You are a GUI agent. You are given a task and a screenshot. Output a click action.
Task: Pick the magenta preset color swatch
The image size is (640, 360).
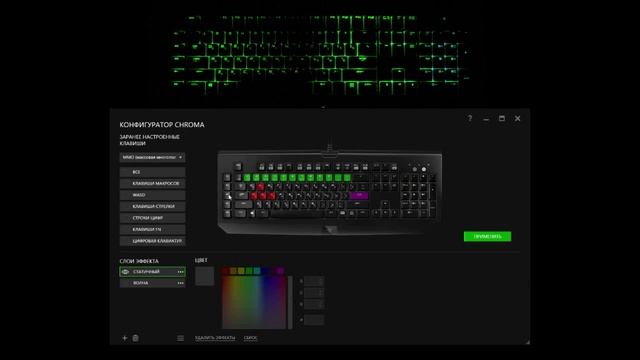[280, 271]
